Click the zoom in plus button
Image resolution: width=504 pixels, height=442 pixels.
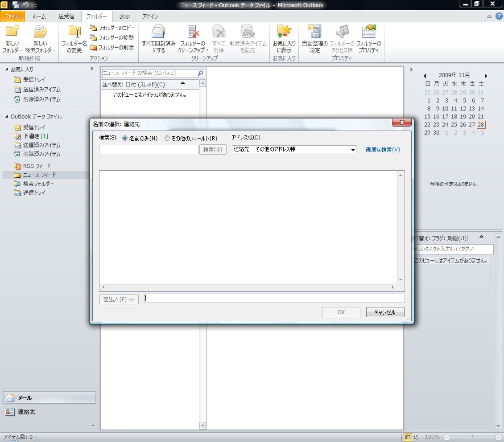pyautogui.click(x=499, y=437)
